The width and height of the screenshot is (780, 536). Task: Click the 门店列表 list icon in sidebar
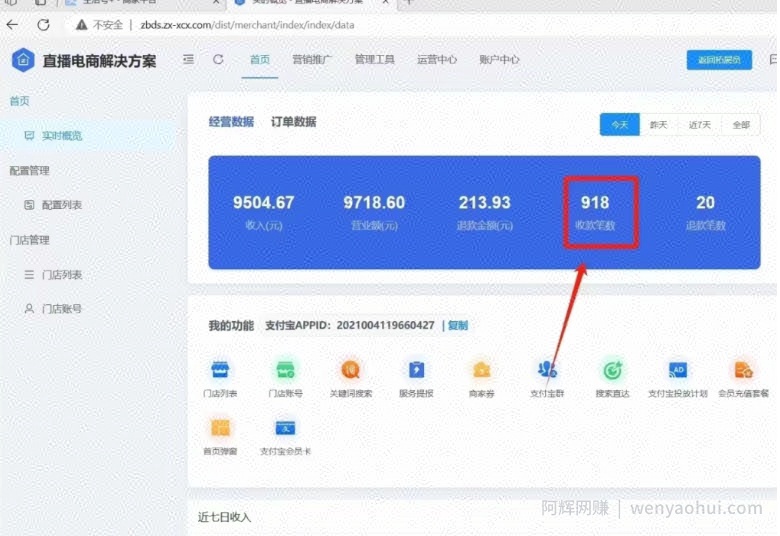tap(29, 275)
